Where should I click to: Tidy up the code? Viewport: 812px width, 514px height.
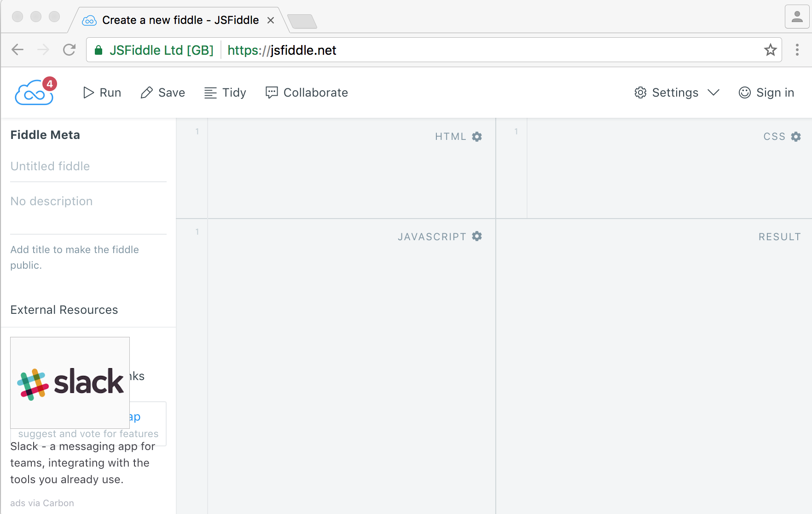225,93
